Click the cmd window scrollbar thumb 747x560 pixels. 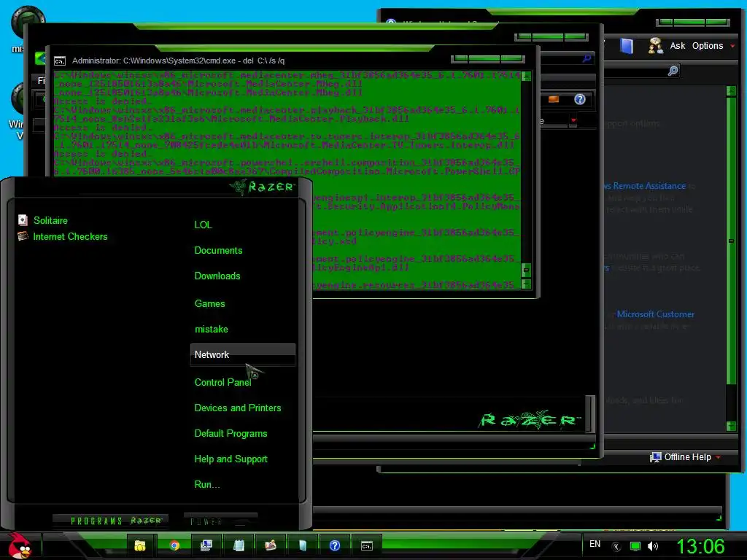pyautogui.click(x=526, y=271)
